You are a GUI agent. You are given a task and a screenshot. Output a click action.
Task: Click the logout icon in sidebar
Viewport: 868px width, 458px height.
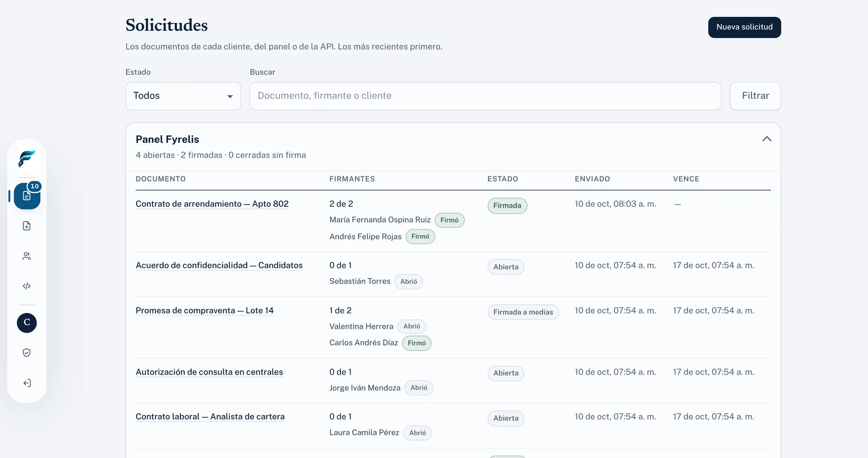pyautogui.click(x=27, y=383)
